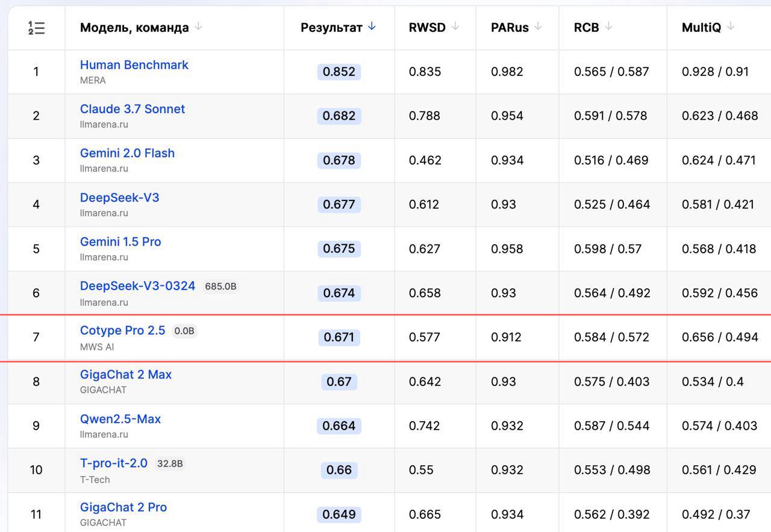Open Claude 3.7 Sonnet model page

132,109
